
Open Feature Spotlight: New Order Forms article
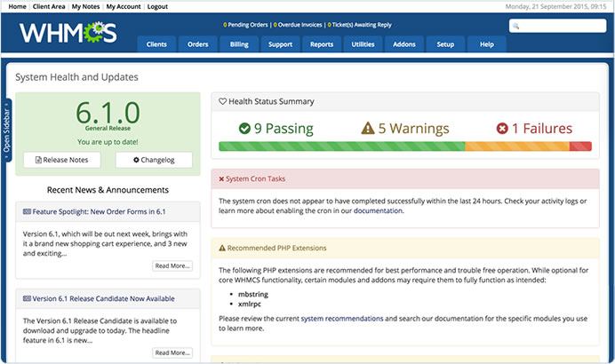99,211
